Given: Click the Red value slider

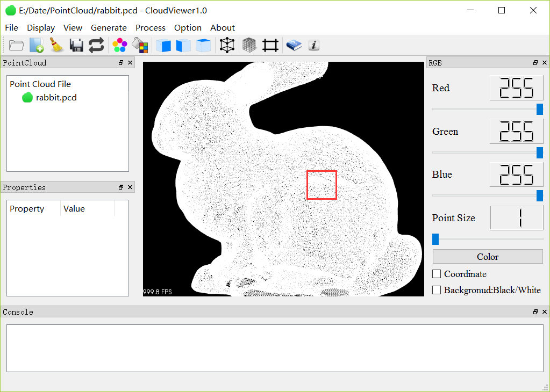Looking at the screenshot, I should [540, 109].
